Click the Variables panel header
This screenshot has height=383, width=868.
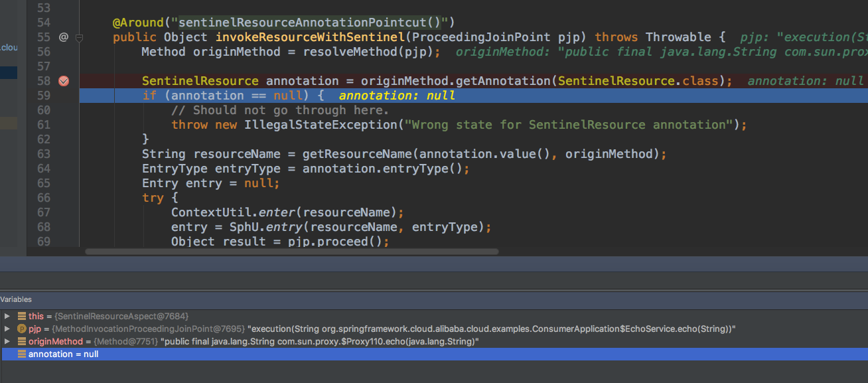(16, 299)
